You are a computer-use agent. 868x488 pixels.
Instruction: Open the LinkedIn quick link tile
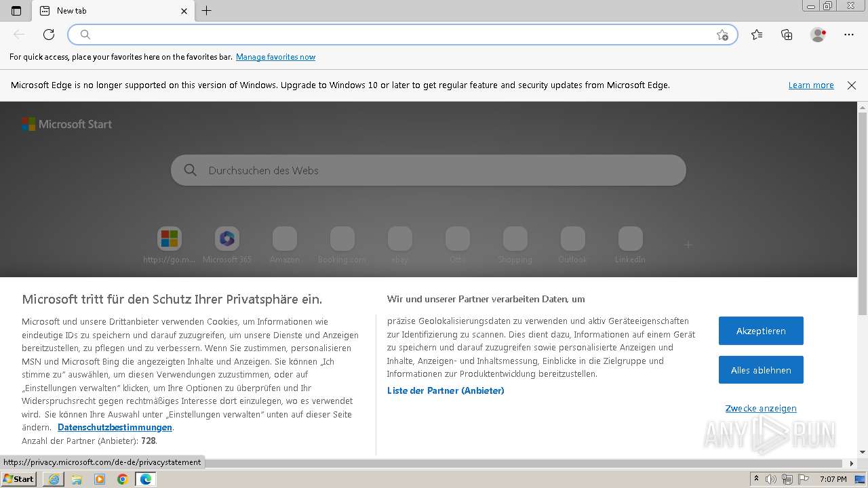[x=631, y=245]
